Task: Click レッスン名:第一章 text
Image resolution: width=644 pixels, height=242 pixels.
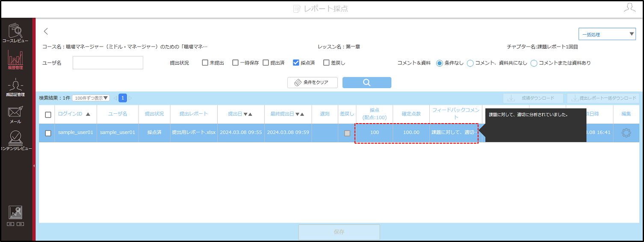Action: point(339,47)
